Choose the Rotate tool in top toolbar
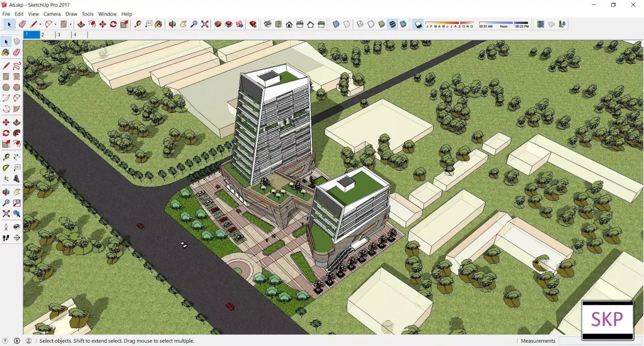 pyautogui.click(x=113, y=24)
